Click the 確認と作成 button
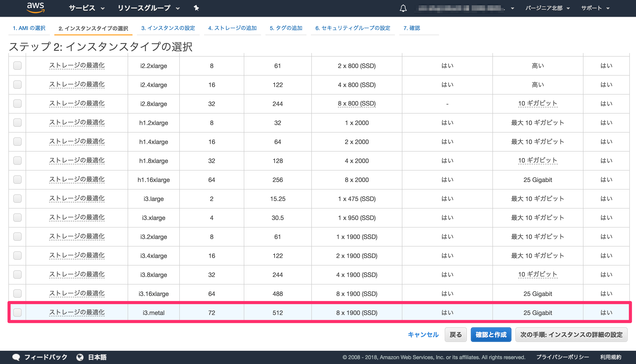Screen dimensions: 636x364 point(491,335)
